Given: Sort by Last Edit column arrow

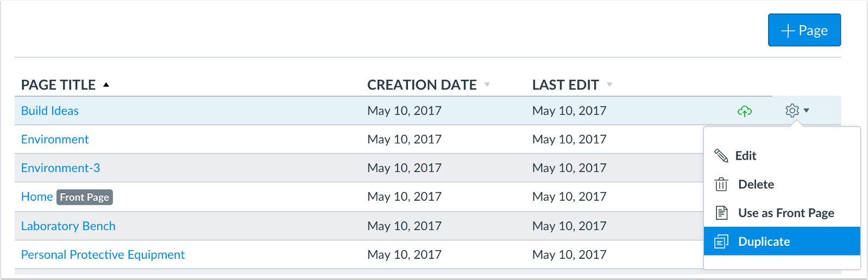Looking at the screenshot, I should click(609, 85).
